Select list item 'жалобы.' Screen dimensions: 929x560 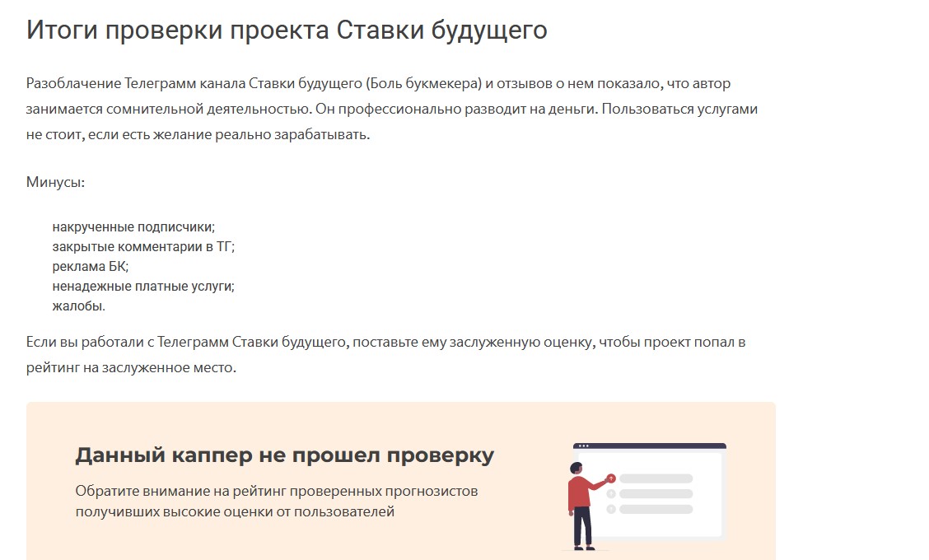click(79, 306)
